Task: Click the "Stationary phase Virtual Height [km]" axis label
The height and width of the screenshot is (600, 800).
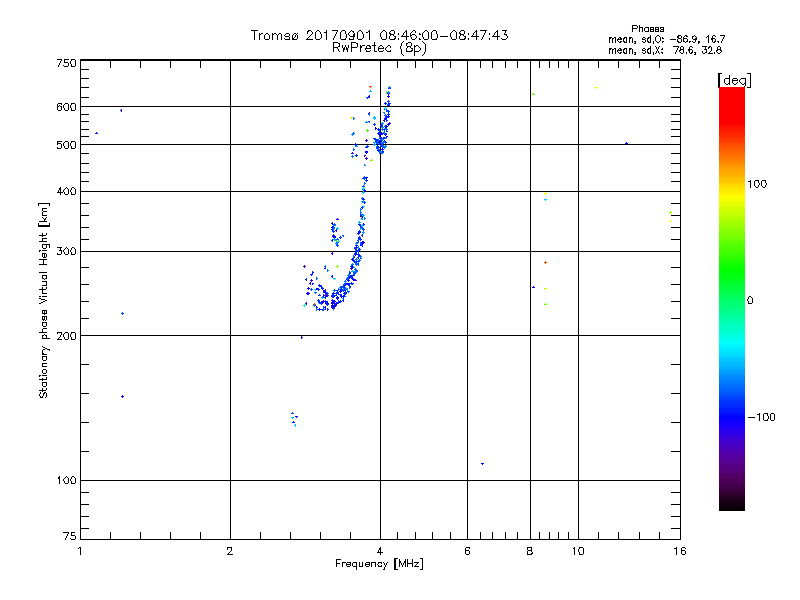Action: (43, 300)
